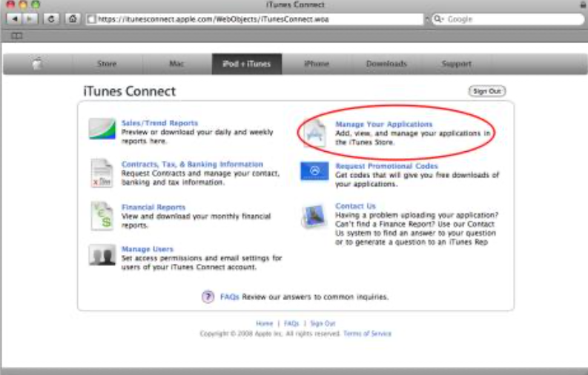Click the Sign Out button
Image resolution: width=588 pixels, height=375 pixels.
tap(487, 91)
